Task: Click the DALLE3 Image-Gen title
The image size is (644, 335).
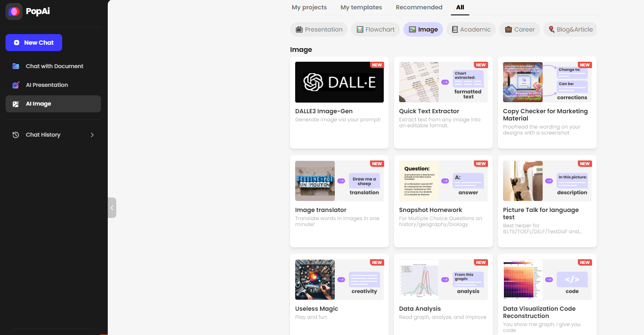Action: tap(324, 111)
